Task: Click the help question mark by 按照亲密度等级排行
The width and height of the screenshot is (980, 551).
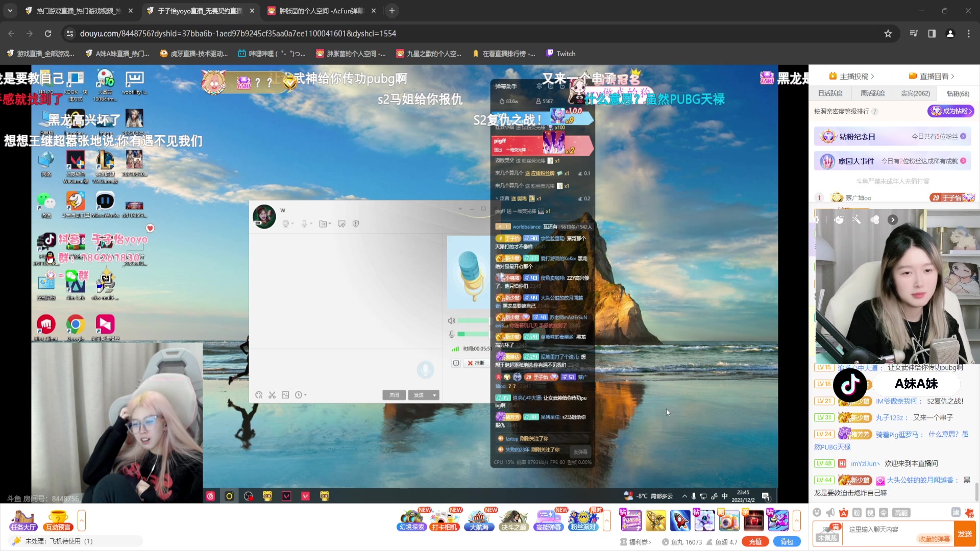Action: (x=875, y=112)
